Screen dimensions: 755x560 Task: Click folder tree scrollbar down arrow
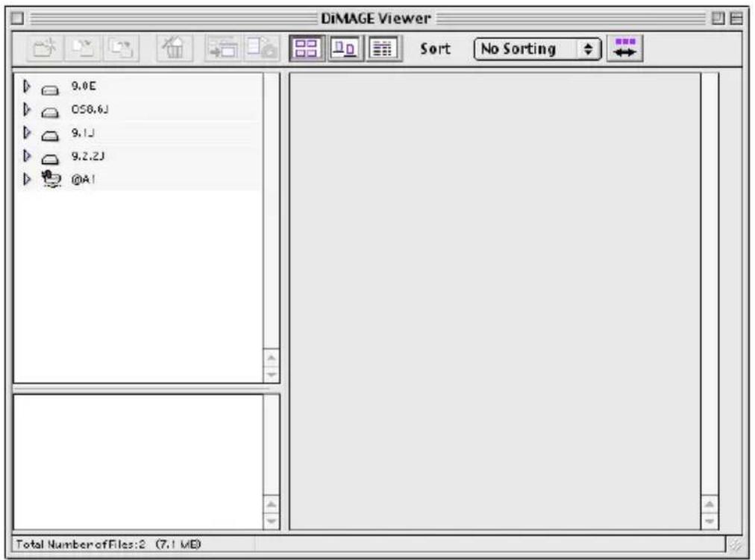(x=272, y=374)
